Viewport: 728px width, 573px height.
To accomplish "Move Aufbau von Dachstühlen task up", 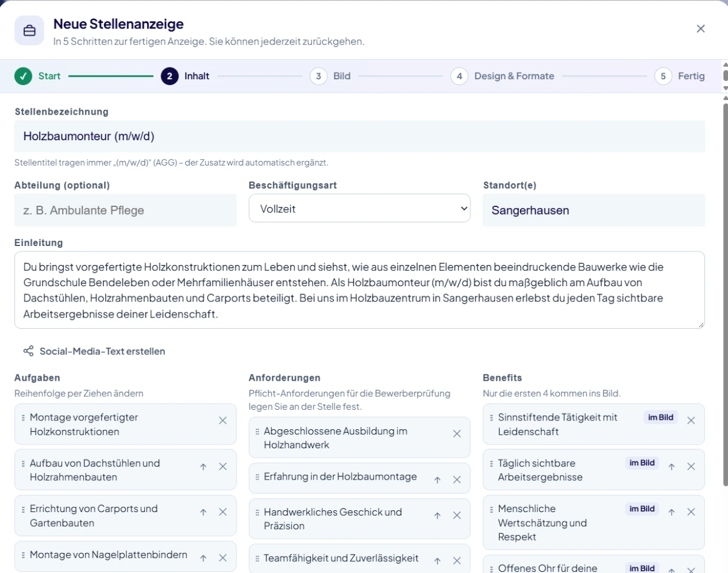I will click(x=203, y=467).
